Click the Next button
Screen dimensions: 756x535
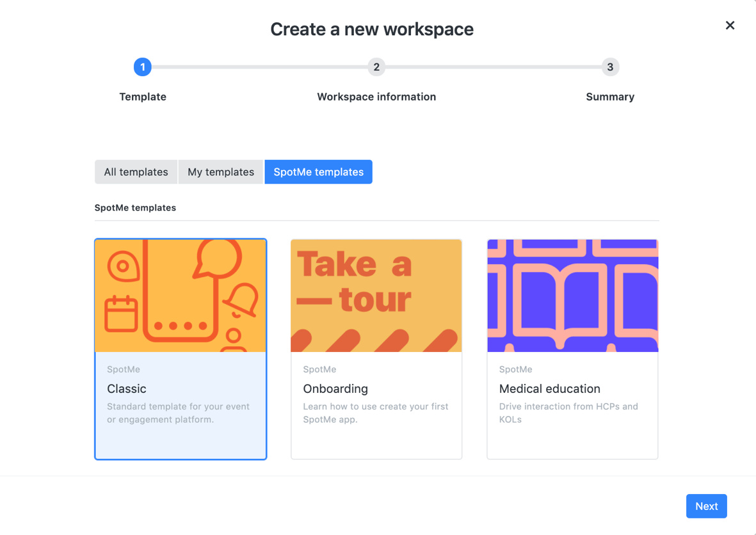coord(706,506)
